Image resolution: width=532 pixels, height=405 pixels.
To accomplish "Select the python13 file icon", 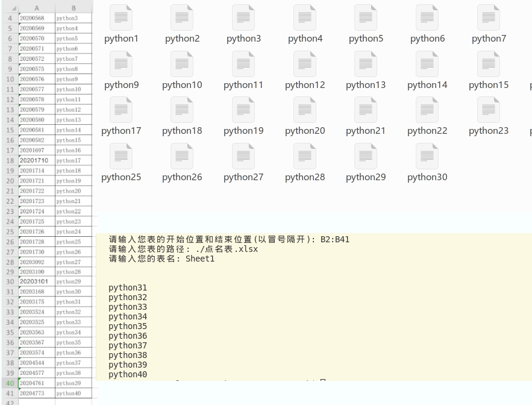I will 366,64.
